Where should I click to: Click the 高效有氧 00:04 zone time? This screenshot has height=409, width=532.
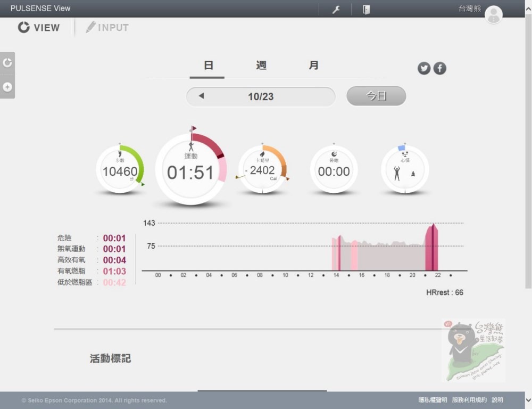point(114,260)
